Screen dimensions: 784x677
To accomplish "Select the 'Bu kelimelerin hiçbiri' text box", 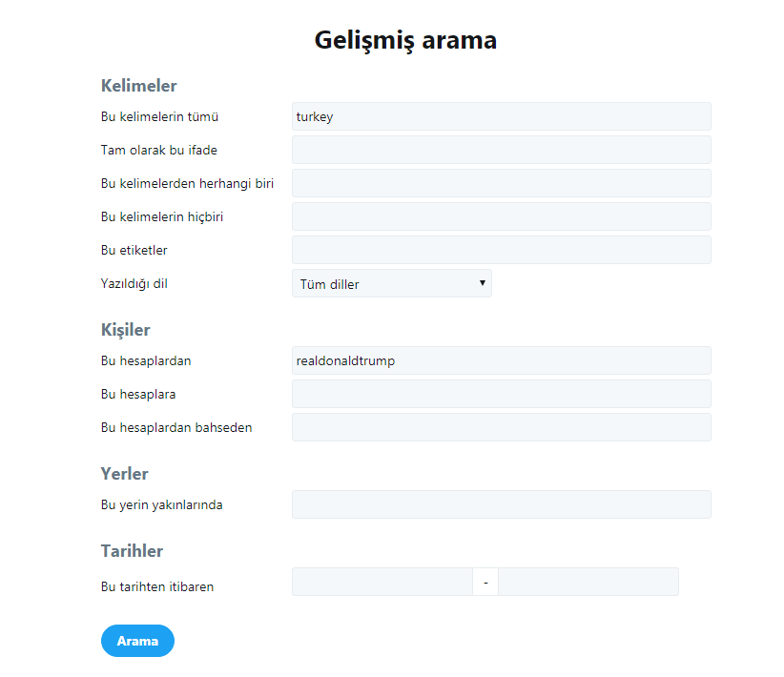I will coord(501,216).
